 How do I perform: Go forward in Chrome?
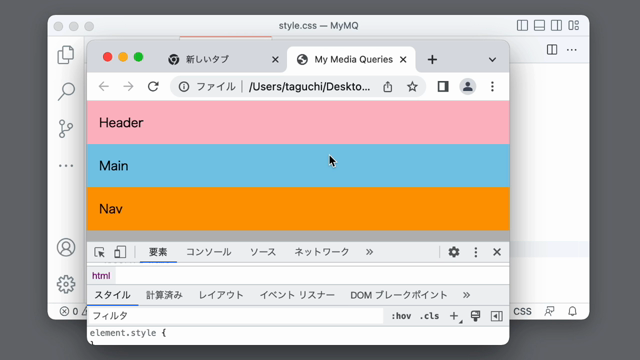pos(128,87)
